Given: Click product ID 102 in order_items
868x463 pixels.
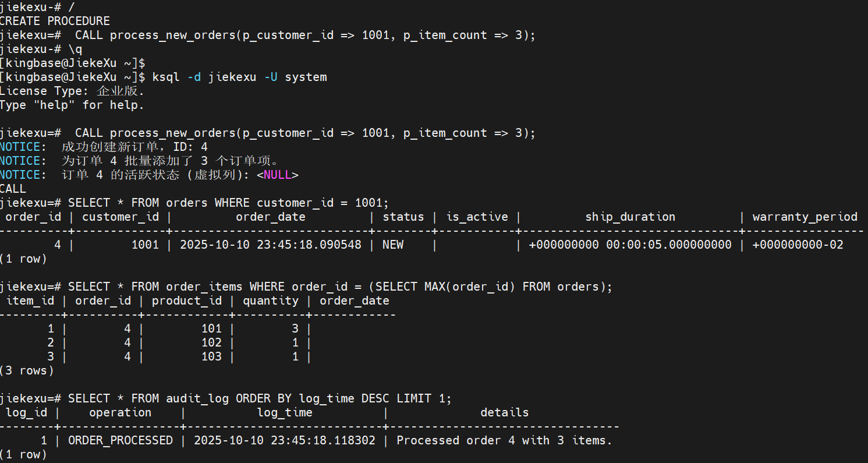Looking at the screenshot, I should [211, 342].
